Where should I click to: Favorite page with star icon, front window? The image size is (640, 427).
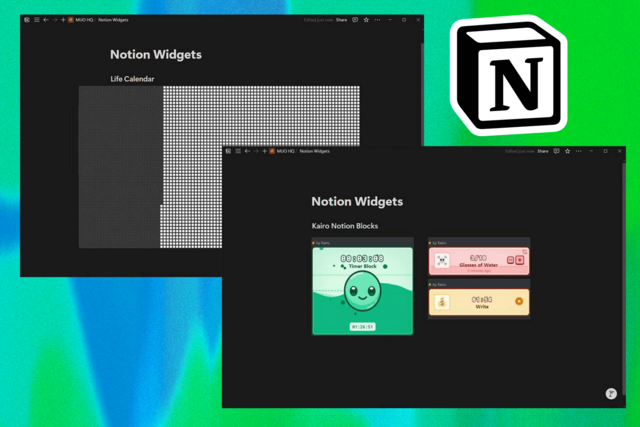[567, 151]
